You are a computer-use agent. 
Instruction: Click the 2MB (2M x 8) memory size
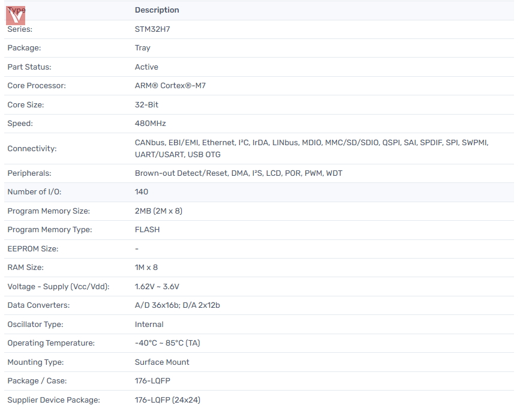pos(158,211)
